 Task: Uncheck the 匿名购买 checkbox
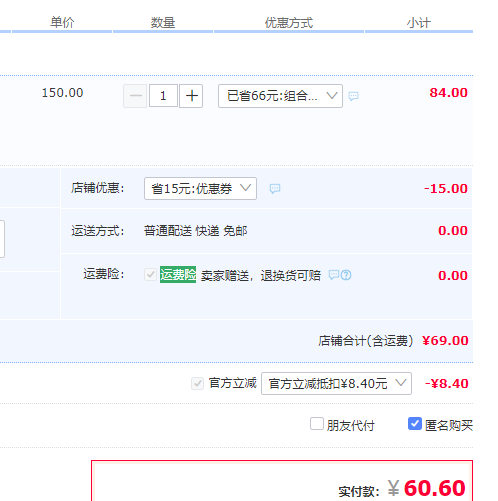point(415,424)
